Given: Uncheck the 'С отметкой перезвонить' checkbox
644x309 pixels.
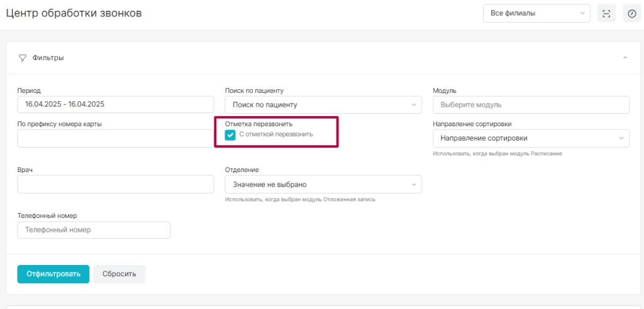Looking at the screenshot, I should pyautogui.click(x=230, y=134).
